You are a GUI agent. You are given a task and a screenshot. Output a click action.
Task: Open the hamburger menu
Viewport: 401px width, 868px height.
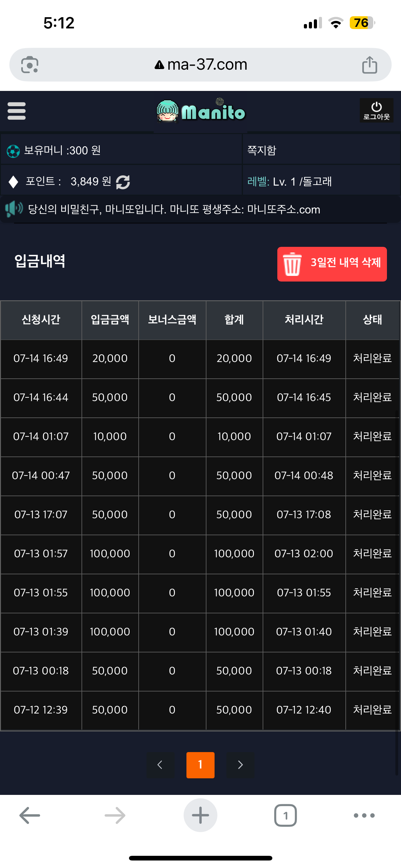click(17, 111)
